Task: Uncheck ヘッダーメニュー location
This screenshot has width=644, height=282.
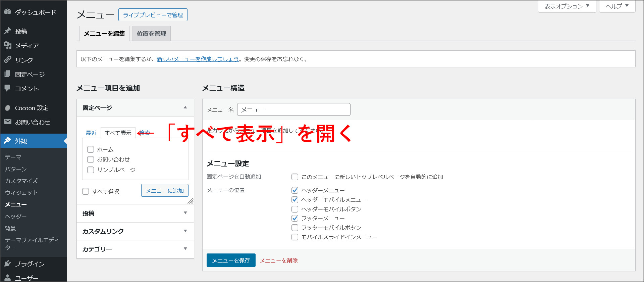Action: 295,190
